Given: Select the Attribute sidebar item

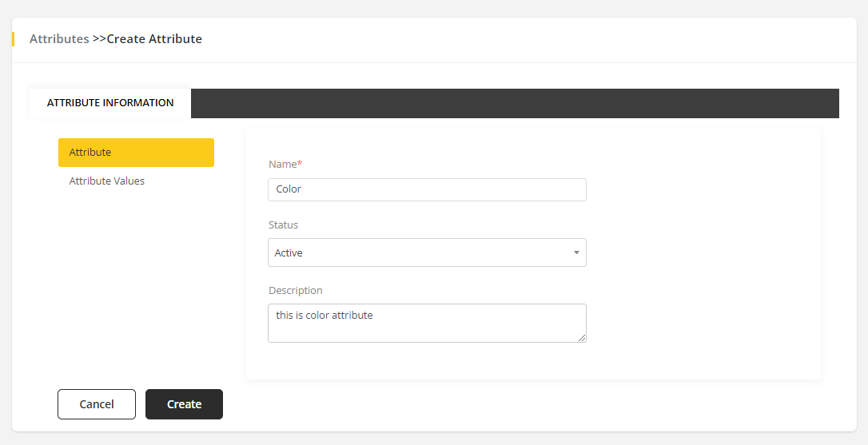Looking at the screenshot, I should pos(136,153).
